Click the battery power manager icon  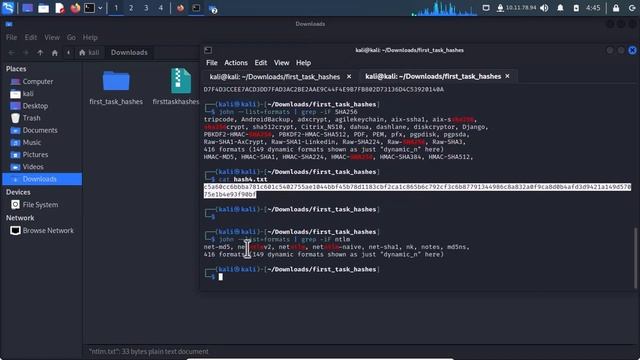[576, 8]
